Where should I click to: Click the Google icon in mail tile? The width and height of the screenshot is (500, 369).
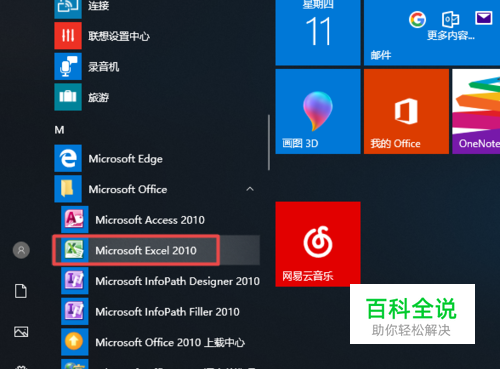click(x=417, y=19)
